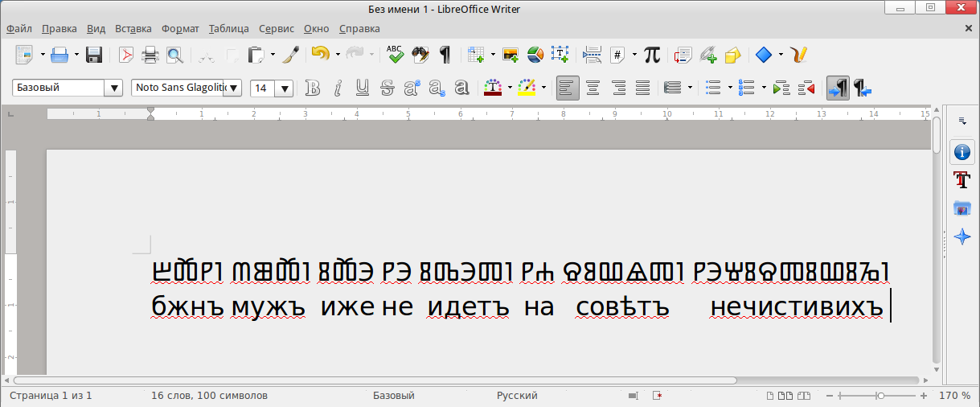Image resolution: width=980 pixels, height=407 pixels.
Task: Toggle formatting marks pilcrow button
Action: (444, 55)
